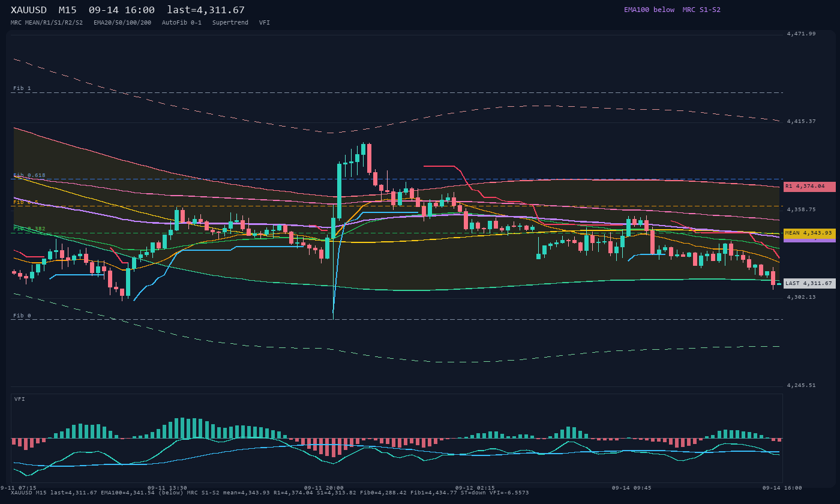Click the Fib 0 level label
This screenshot has width=840, height=504.
22,316
